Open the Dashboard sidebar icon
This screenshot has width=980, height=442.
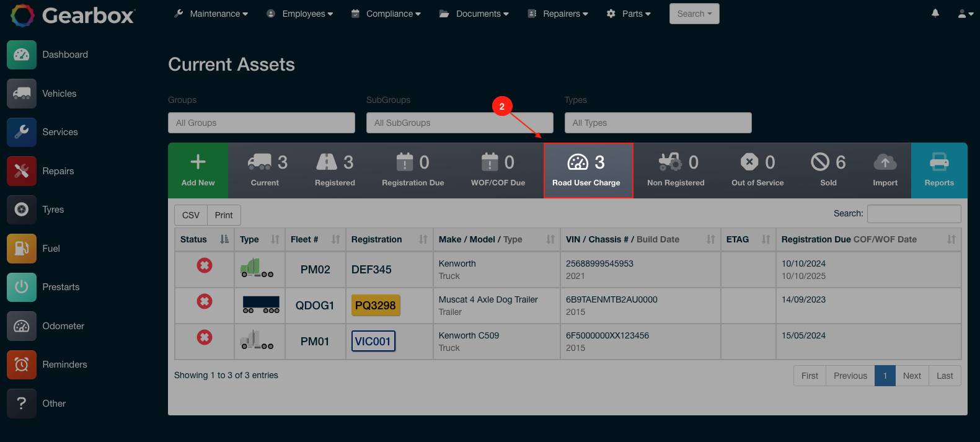tap(22, 55)
